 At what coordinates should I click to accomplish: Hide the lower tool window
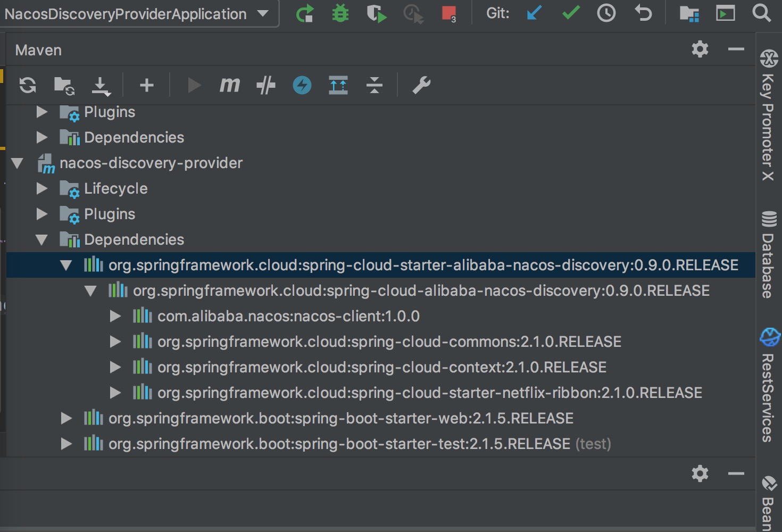tap(736, 473)
